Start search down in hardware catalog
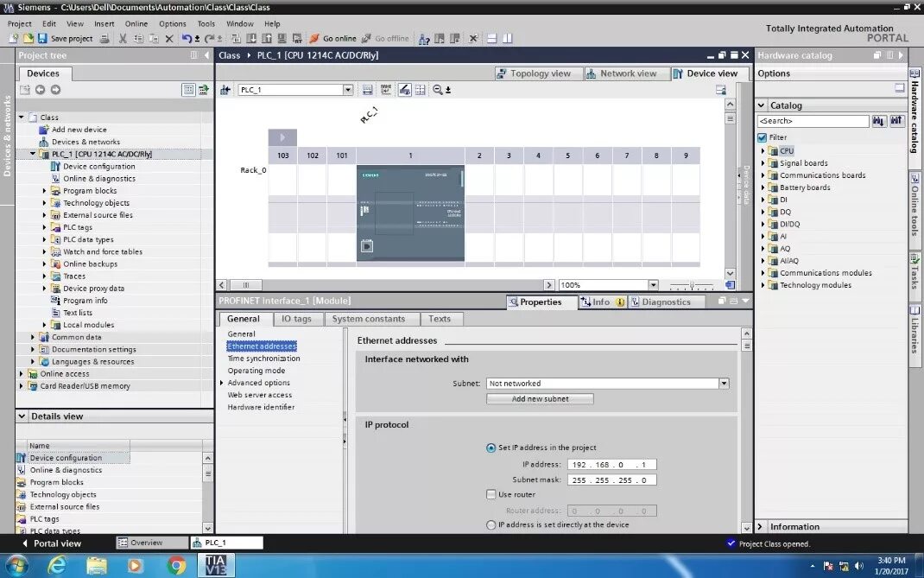The width and height of the screenshot is (924, 578). [x=878, y=121]
